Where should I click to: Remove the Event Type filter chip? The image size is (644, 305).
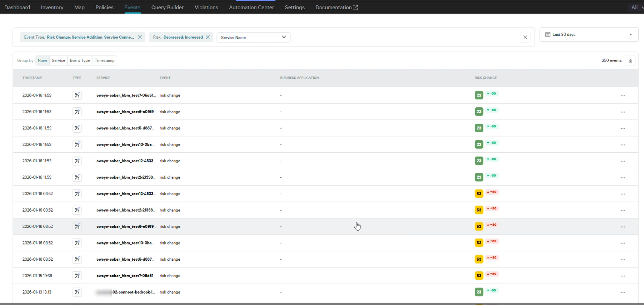click(x=140, y=37)
